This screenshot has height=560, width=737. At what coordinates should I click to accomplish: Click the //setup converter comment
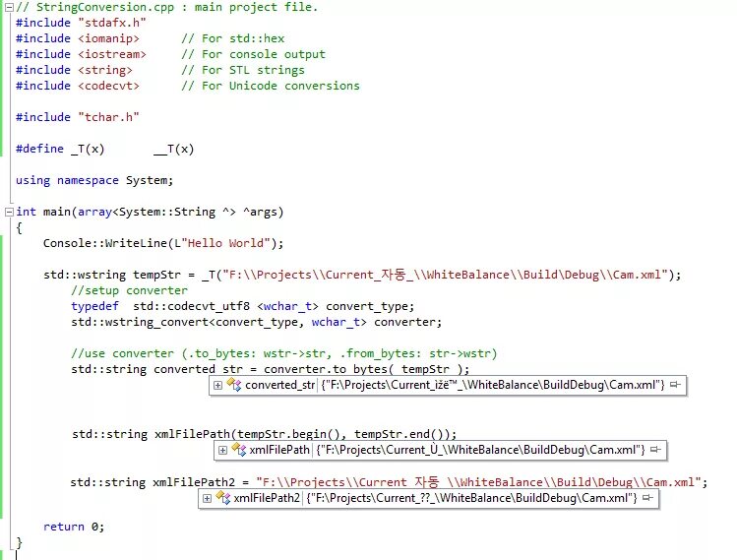pos(129,290)
